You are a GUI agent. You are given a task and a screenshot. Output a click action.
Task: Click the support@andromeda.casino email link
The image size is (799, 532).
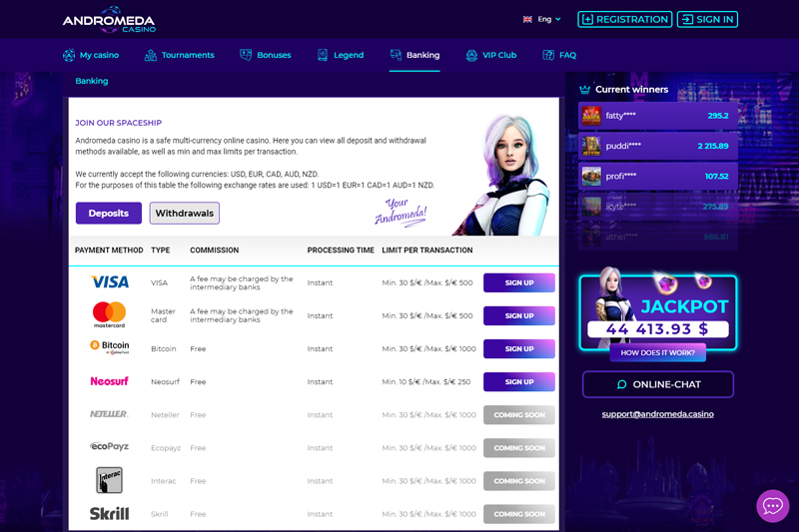coord(658,414)
